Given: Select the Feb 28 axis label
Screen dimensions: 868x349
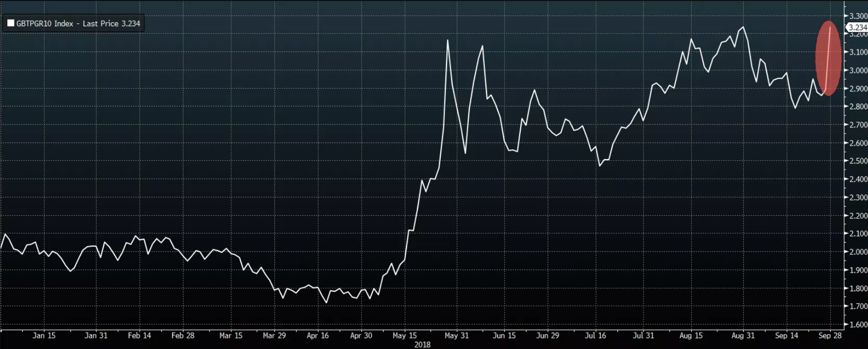Looking at the screenshot, I should click(183, 335).
